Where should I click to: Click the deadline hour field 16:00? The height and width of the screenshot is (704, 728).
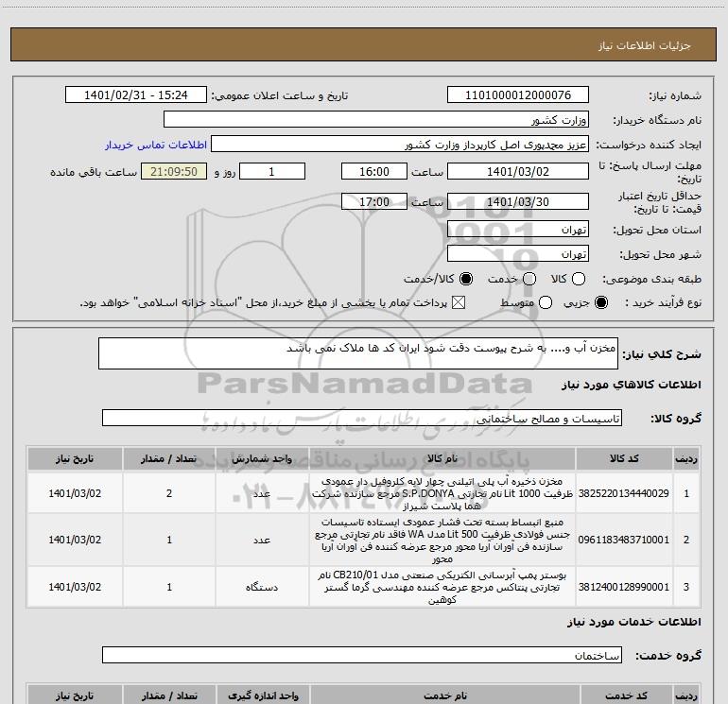[x=374, y=171]
